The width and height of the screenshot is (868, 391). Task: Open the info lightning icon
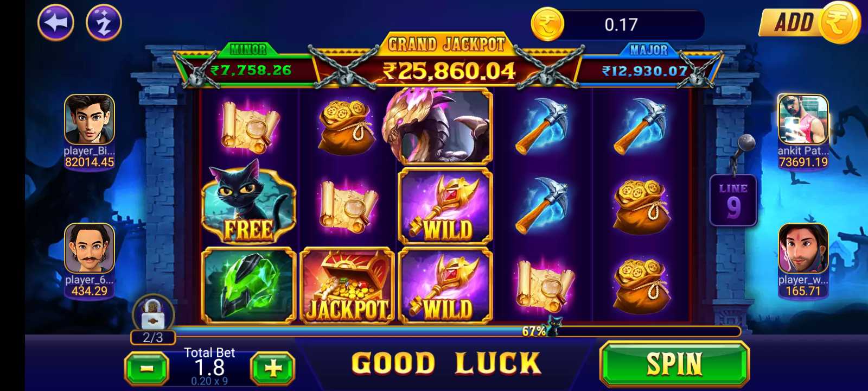(x=104, y=22)
